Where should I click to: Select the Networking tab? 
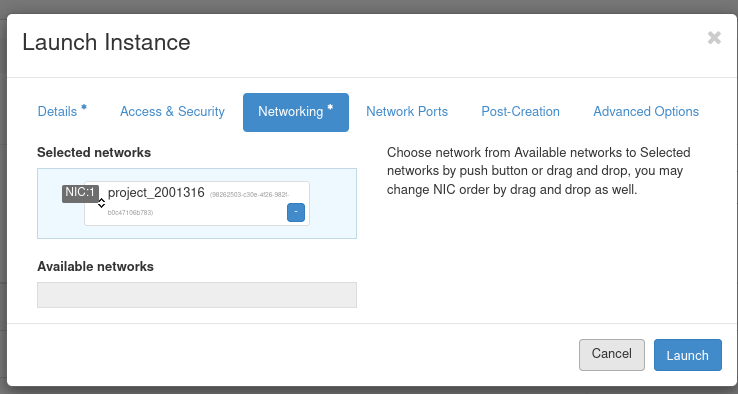(x=296, y=112)
